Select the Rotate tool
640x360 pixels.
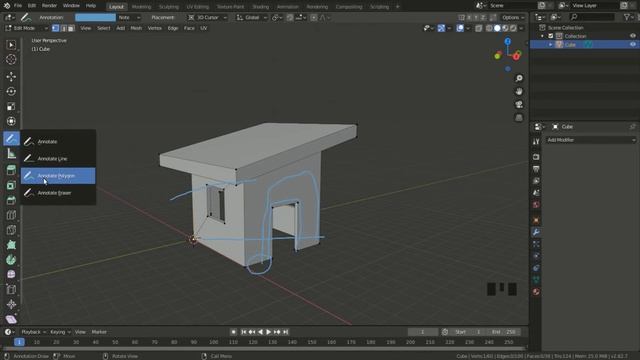pos(11,91)
